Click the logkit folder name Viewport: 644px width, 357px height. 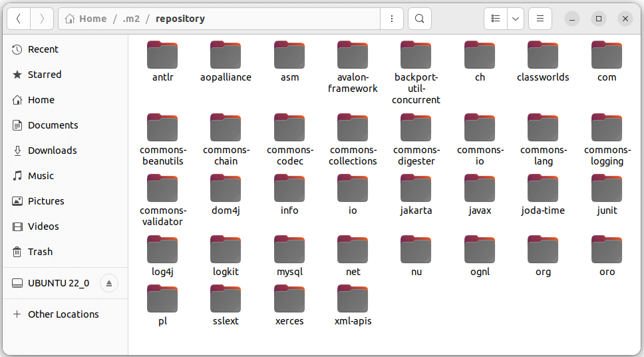(226, 272)
